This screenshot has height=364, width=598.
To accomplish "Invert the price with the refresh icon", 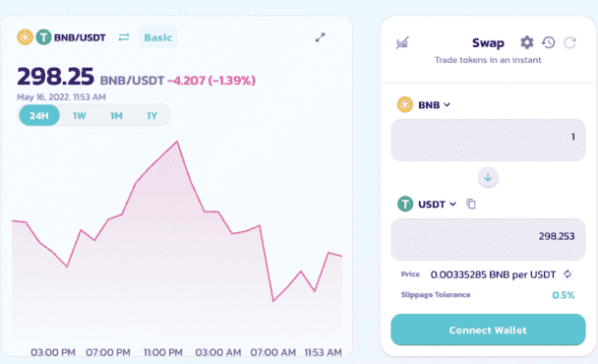I will pos(568,273).
